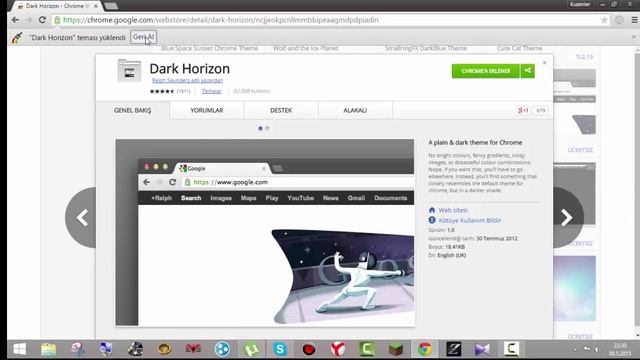The height and width of the screenshot is (360, 640).
Task: Open a new tab button
Action: pos(111,6)
